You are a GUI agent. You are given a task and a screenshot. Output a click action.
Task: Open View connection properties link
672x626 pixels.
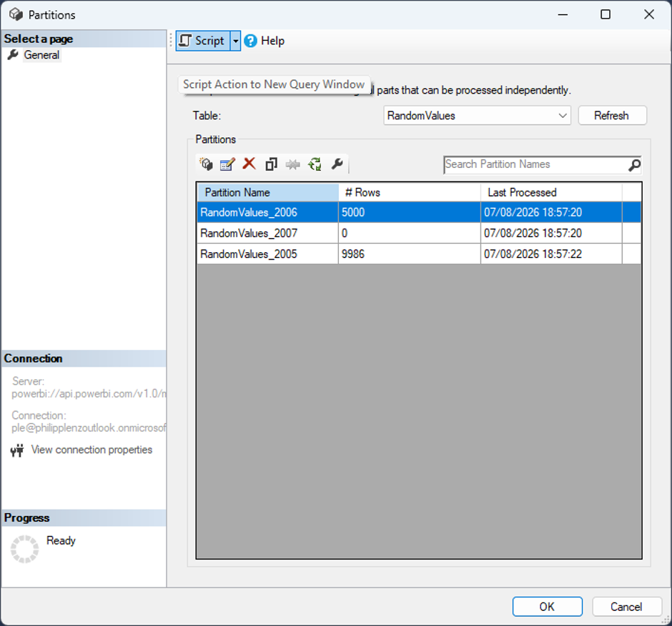point(92,449)
